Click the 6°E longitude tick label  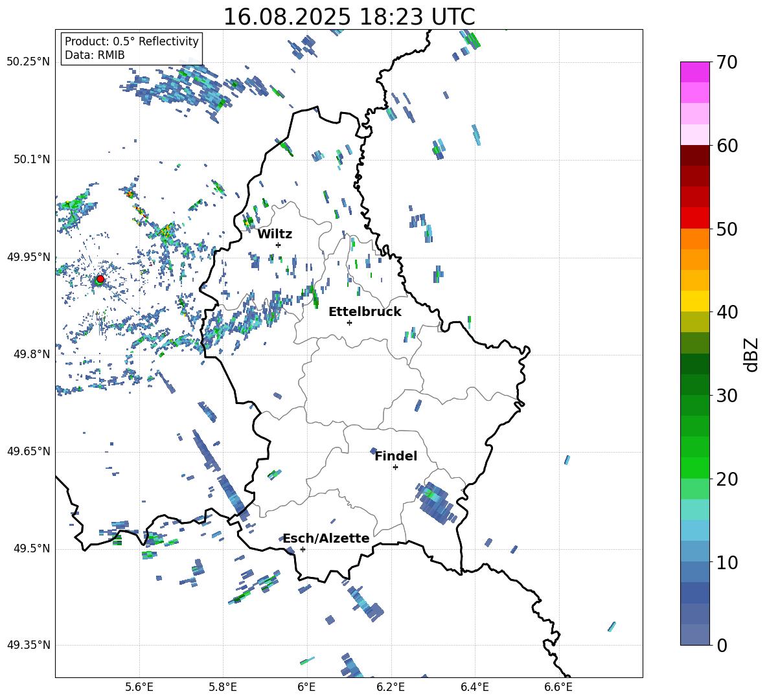pos(306,687)
